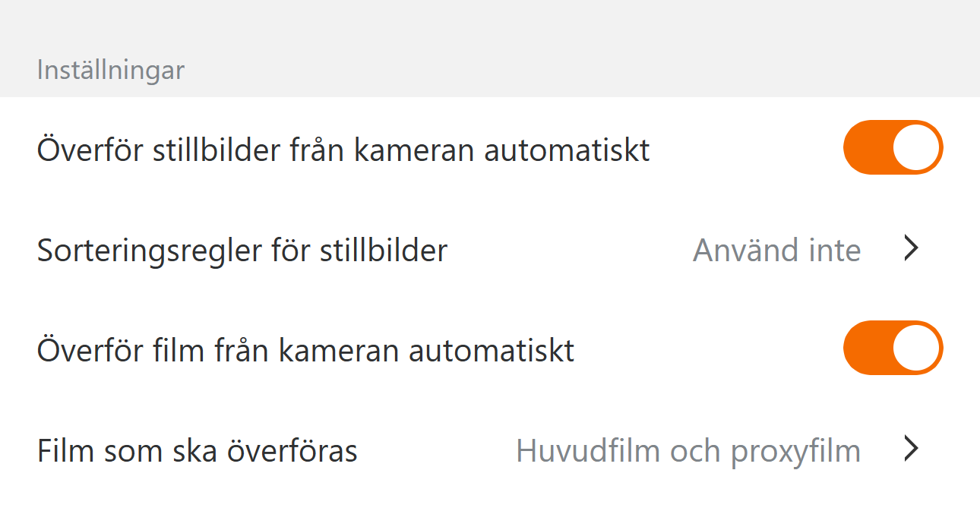
Task: Click the "Inställningar" section header
Action: coord(111,71)
